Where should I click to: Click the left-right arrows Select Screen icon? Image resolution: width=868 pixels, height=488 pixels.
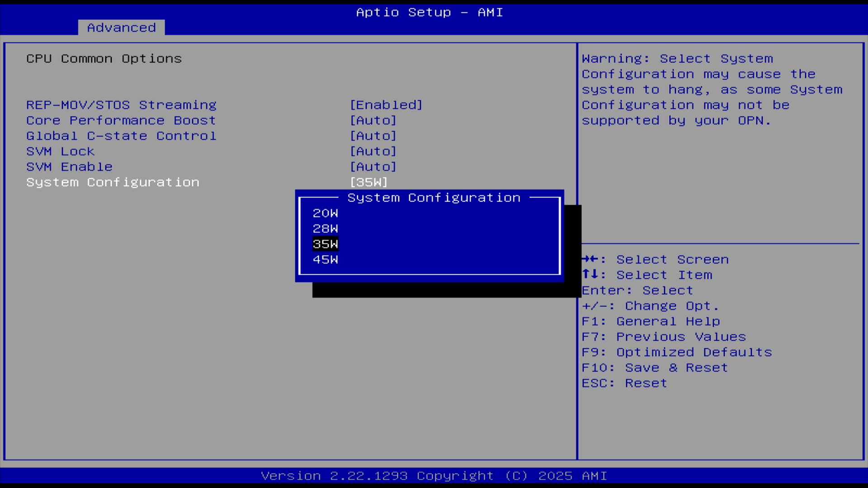pyautogui.click(x=590, y=259)
